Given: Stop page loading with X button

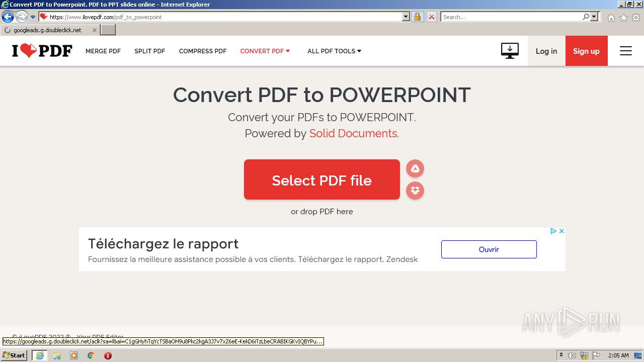Looking at the screenshot, I should coord(431,17).
